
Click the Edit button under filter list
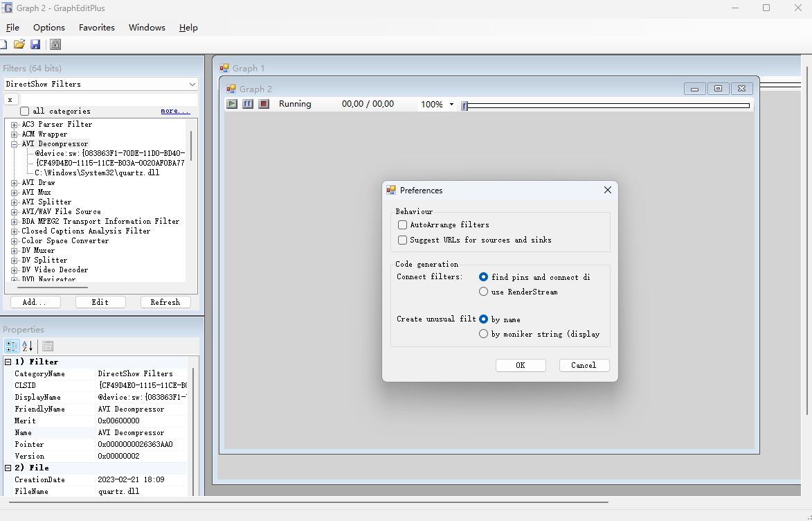point(100,302)
